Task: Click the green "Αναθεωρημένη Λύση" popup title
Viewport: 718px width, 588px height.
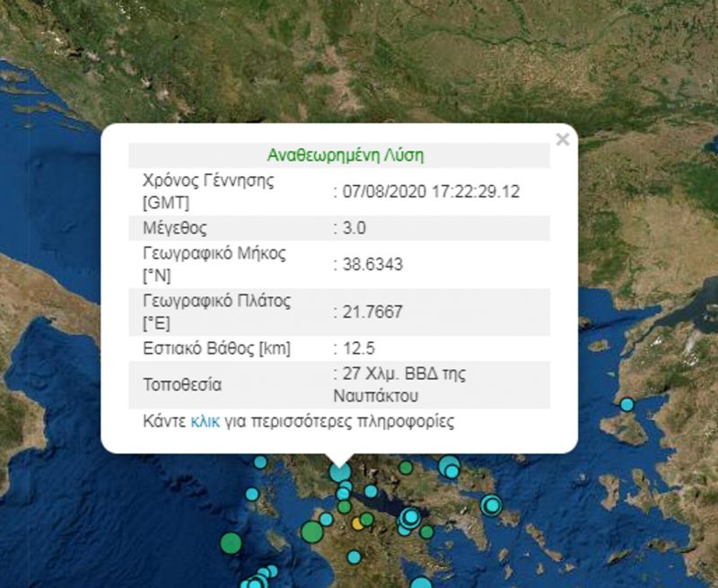Action: click(346, 155)
